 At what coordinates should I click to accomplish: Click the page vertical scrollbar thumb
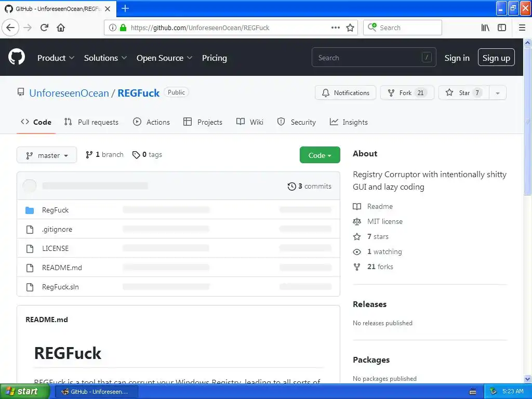[527, 121]
